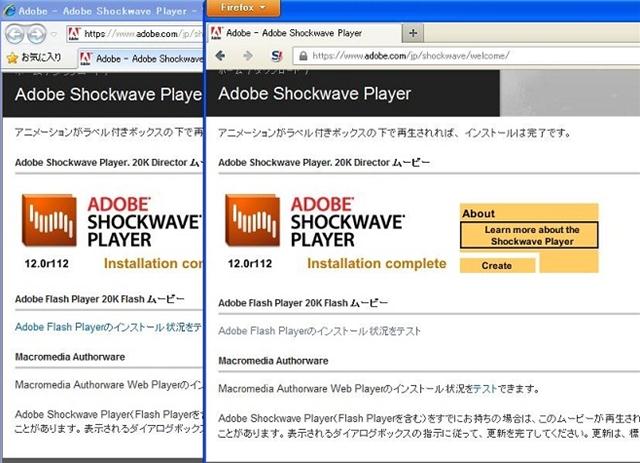
Task: Click Learn more about the Shockwave Player
Action: tap(529, 235)
